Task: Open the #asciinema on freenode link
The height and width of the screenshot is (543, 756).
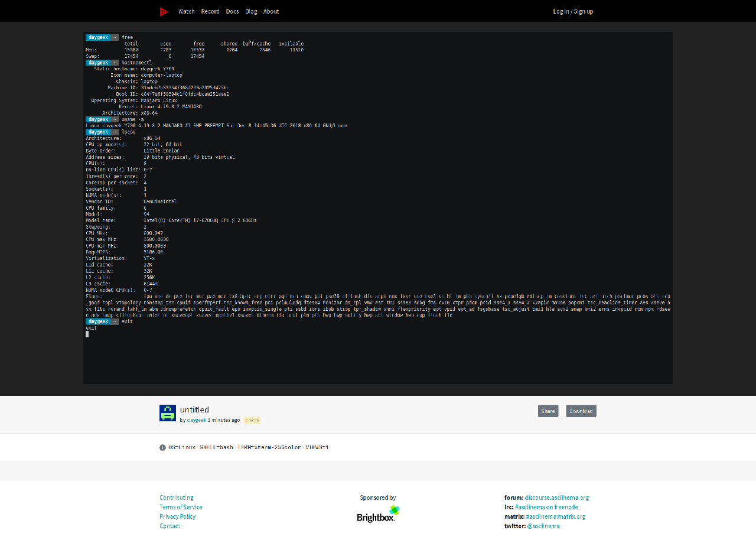Action: pos(546,507)
